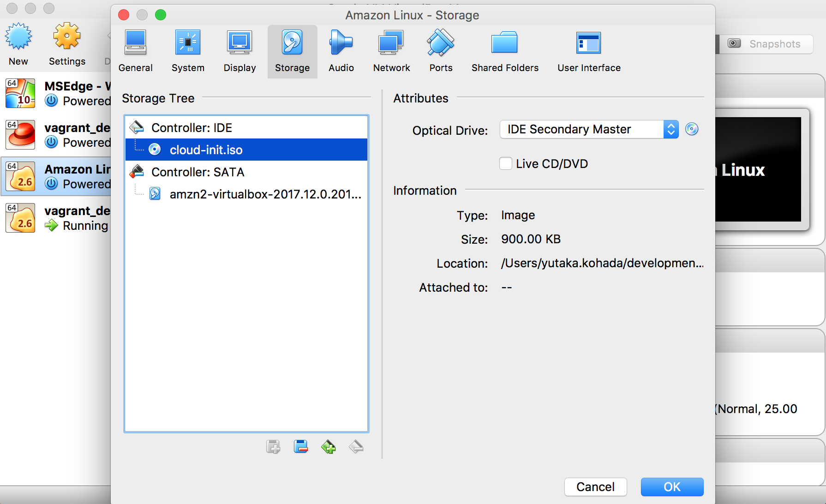
Task: Switch to the General settings tab
Action: click(135, 51)
